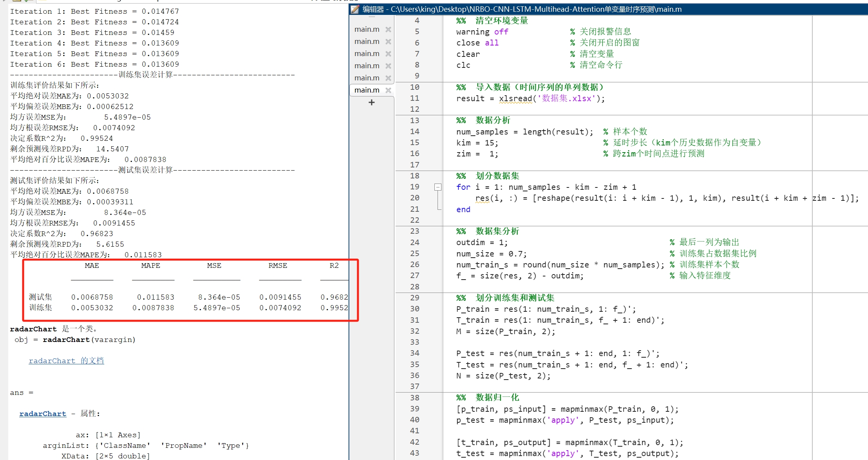This screenshot has width=868, height=460.
Task: Click the pencil icon on the 编辑器 title bar
Action: point(355,9)
